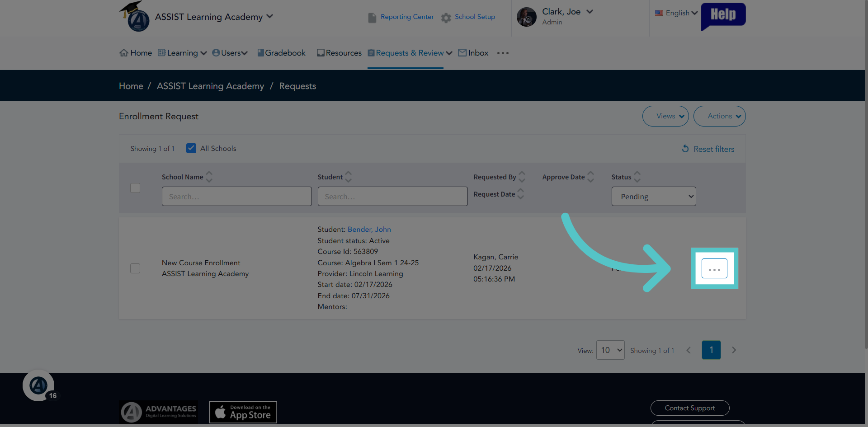Screen dimensions: 868x427
Task: Open row actions three-dots for Bender, John
Action: (714, 268)
